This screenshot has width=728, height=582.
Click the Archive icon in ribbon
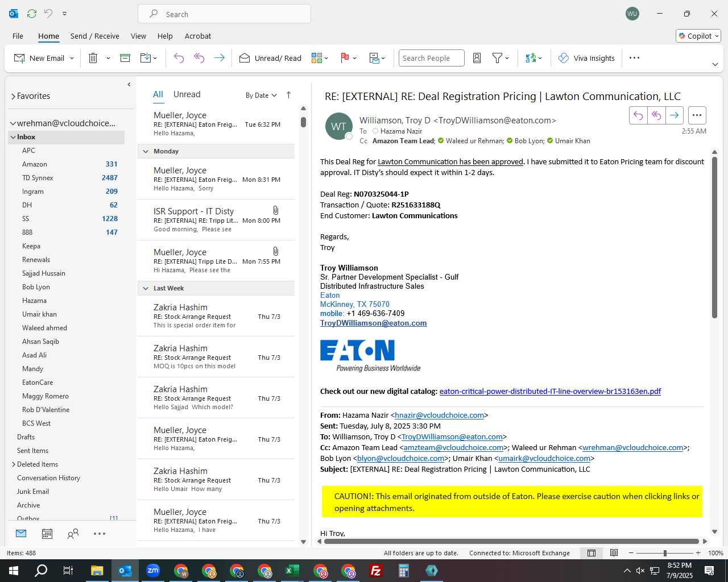coord(125,58)
